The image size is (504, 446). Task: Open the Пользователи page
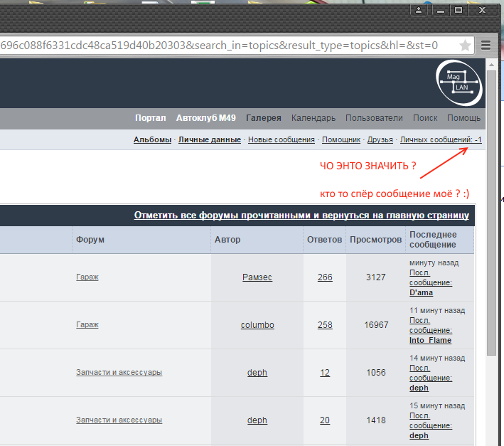pos(374,118)
